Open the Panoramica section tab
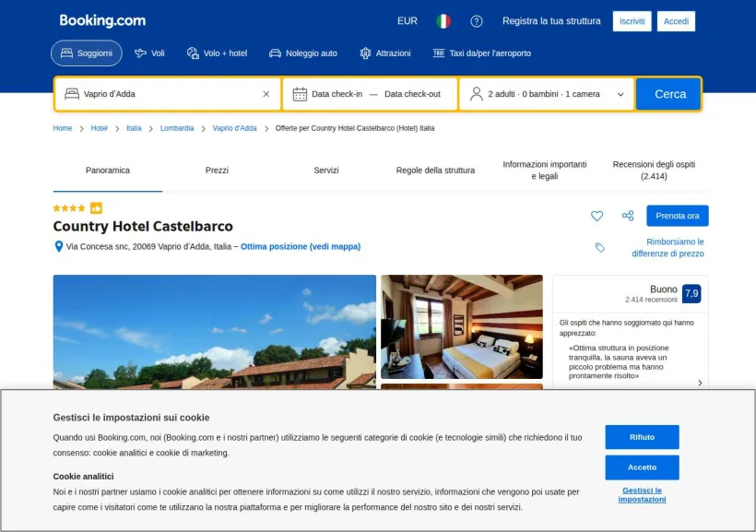Viewport: 756px width, 532px height. click(x=108, y=171)
